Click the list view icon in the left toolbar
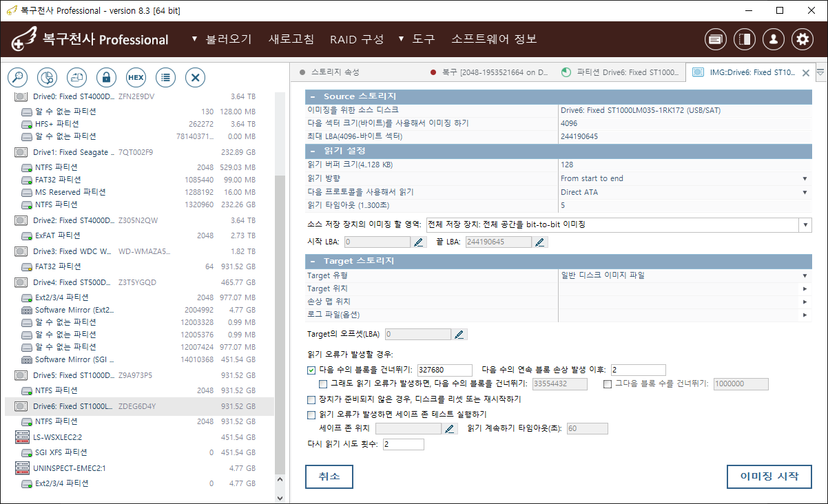This screenshot has height=504, width=828. tap(165, 77)
